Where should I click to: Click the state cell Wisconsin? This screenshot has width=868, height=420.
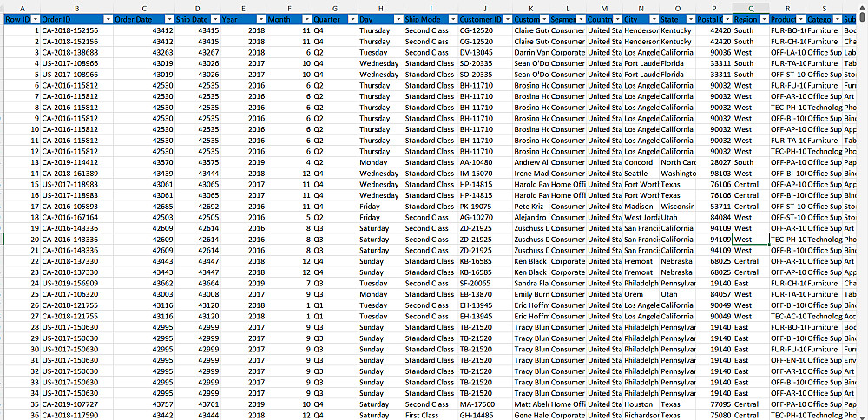click(677, 207)
